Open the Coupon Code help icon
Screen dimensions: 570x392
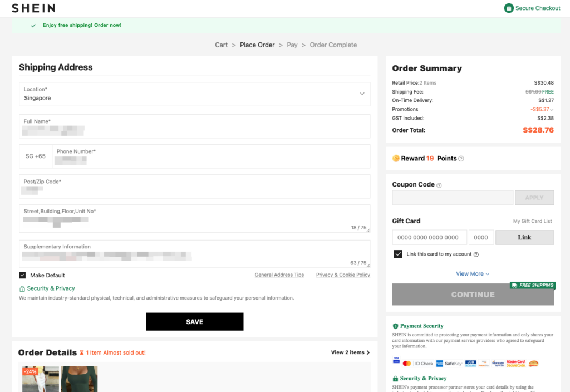pyautogui.click(x=439, y=185)
